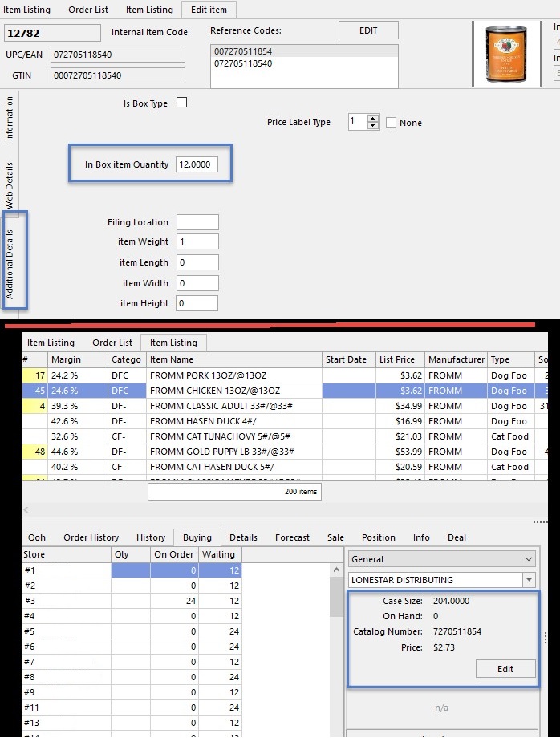Viewport: 560px width, 738px height.
Task: Open the Information side tab
Action: click(9, 119)
